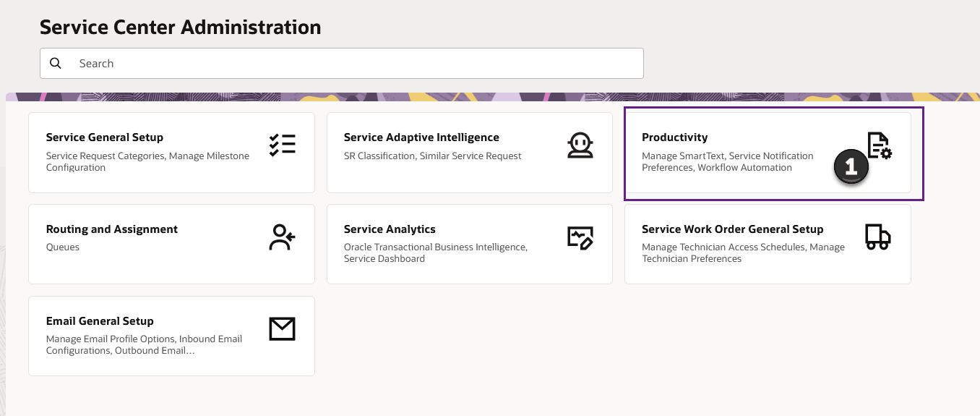Click the Productivity document gear icon

pos(880,145)
